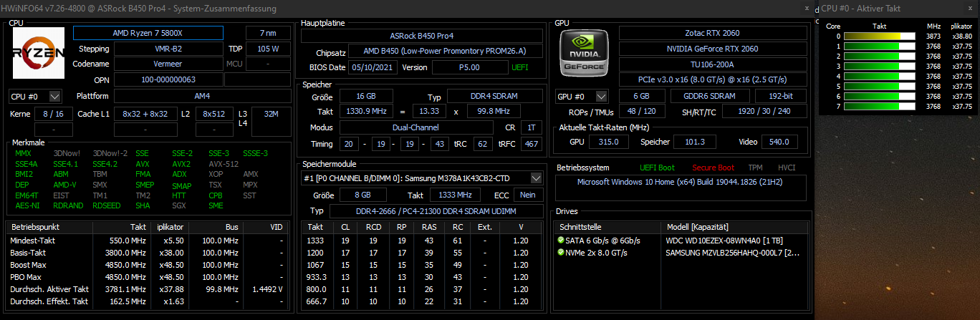
Task: Click the green status icon beside NVMe 2x 8.0 GT/s
Action: [x=560, y=253]
